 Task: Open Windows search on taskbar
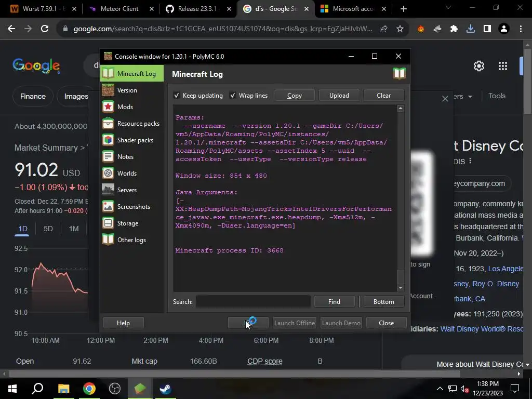pos(37,389)
